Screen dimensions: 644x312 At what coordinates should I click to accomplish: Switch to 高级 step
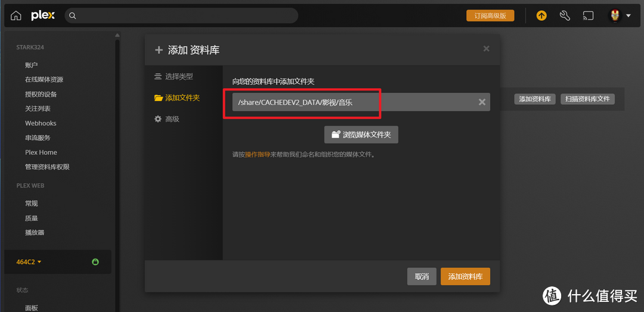coord(167,119)
